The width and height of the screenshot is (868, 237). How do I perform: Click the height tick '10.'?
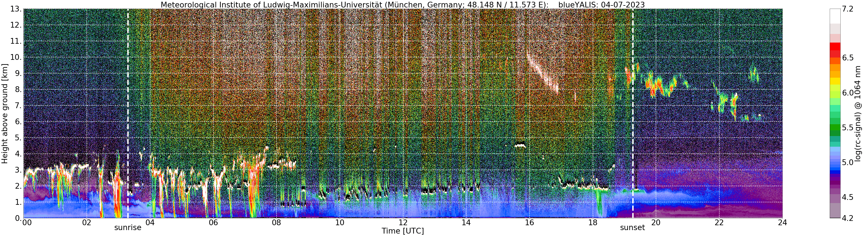point(16,57)
